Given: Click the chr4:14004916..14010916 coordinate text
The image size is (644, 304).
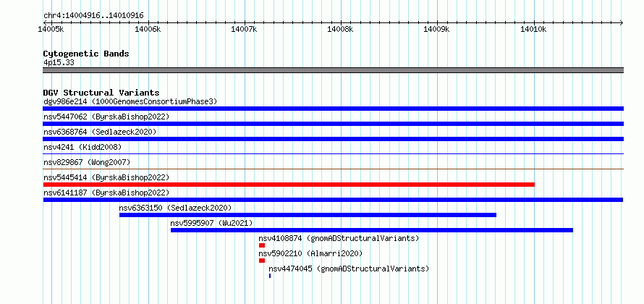Looking at the screenshot, I should [x=93, y=16].
